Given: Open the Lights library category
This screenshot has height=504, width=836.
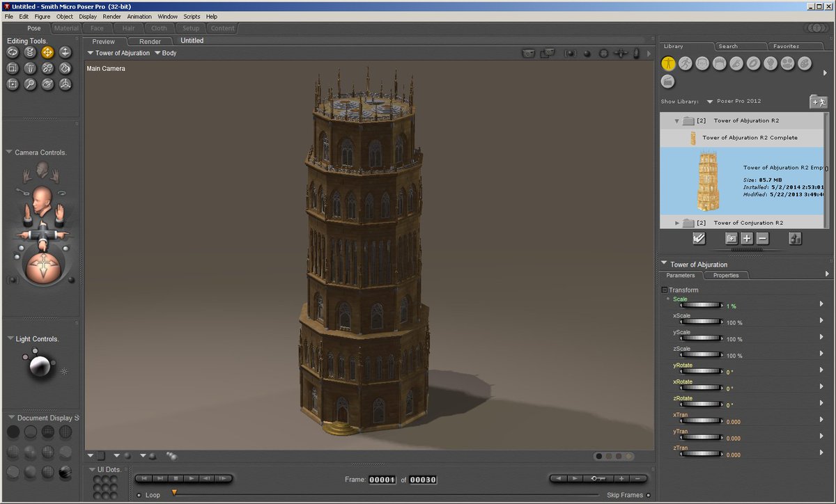Looking at the screenshot, I should click(771, 63).
